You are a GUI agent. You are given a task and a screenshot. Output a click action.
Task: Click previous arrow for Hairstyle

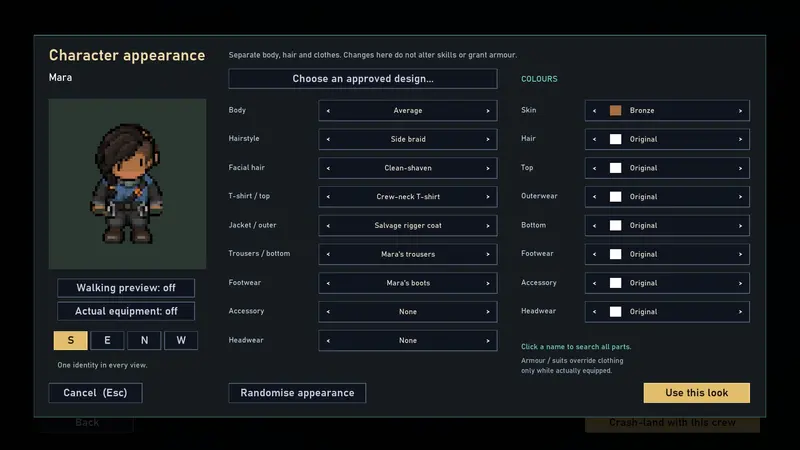[328, 139]
